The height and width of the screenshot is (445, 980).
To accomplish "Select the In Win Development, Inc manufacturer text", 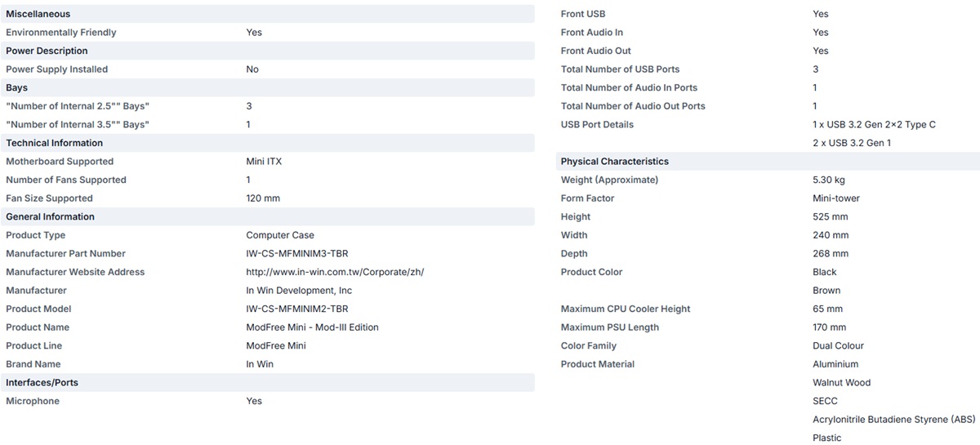I will (x=299, y=291).
